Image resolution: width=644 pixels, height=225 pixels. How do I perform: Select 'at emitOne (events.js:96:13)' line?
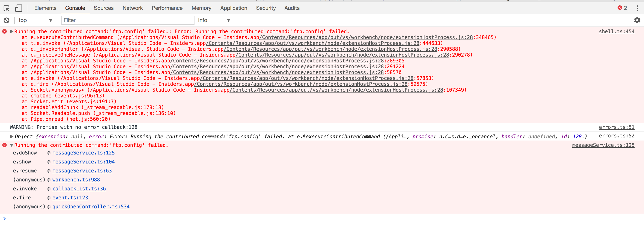point(63,96)
